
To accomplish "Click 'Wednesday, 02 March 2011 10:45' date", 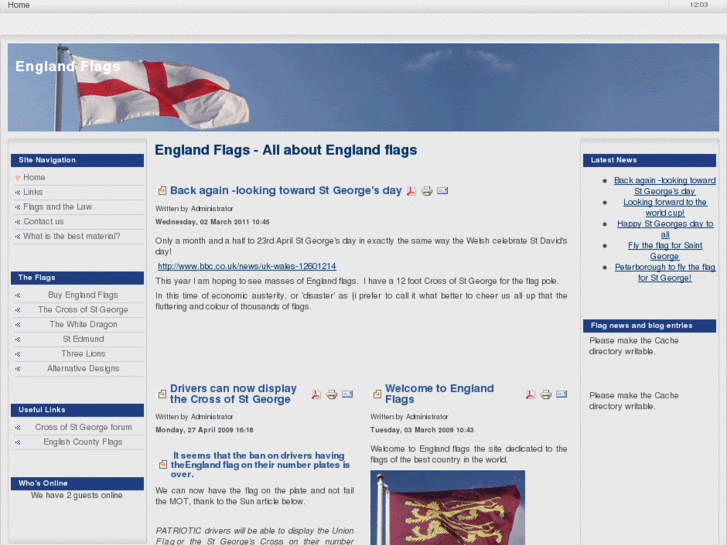I will (212, 222).
